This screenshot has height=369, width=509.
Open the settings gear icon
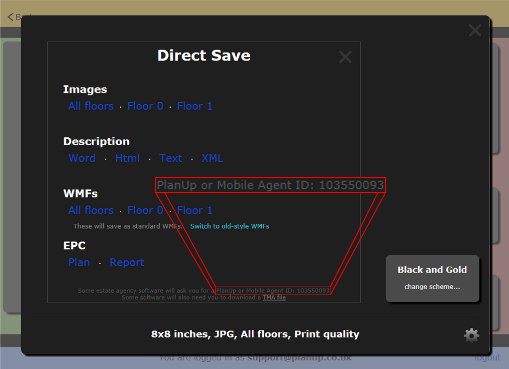pyautogui.click(x=471, y=335)
